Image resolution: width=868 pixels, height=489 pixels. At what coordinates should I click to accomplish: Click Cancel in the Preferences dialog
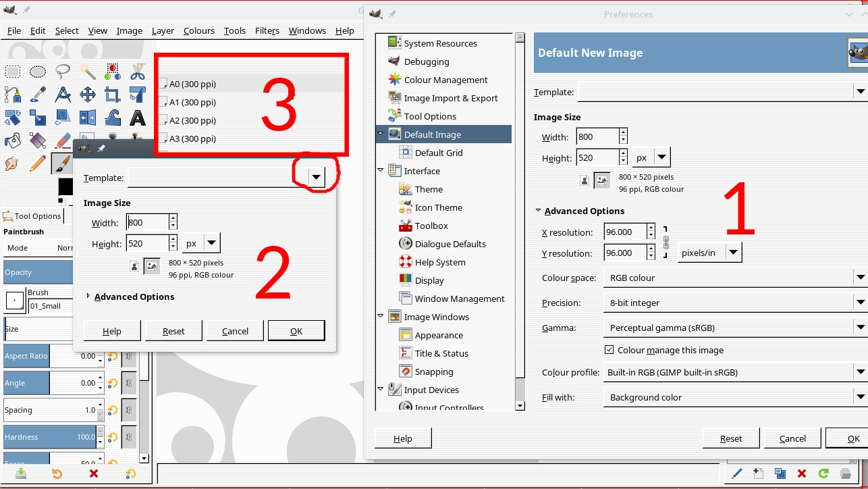[792, 438]
